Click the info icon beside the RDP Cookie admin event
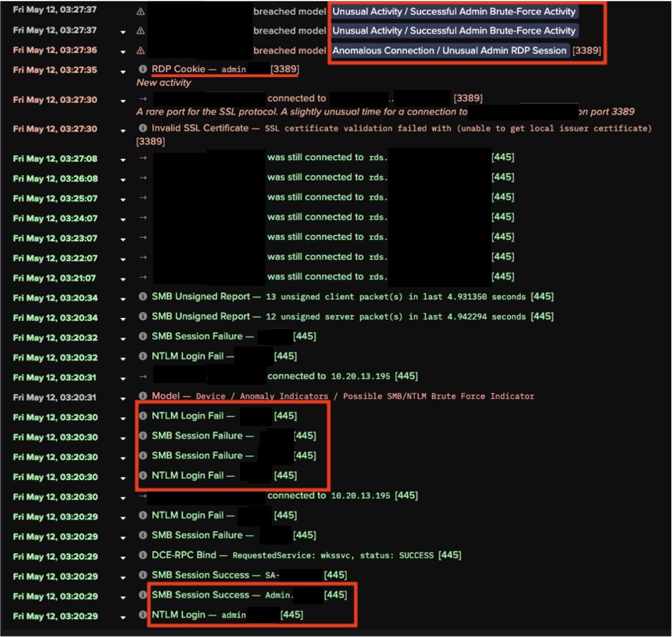Image resolution: width=672 pixels, height=637 pixels. pos(142,70)
